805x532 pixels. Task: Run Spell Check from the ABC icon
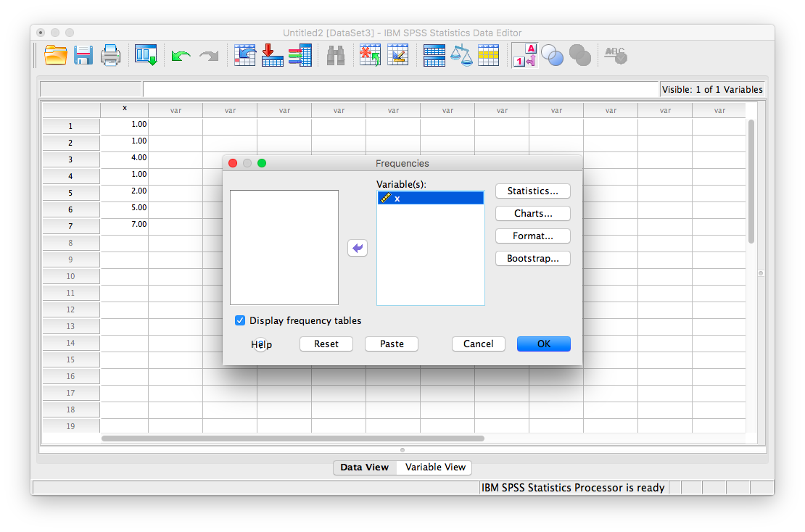[615, 55]
